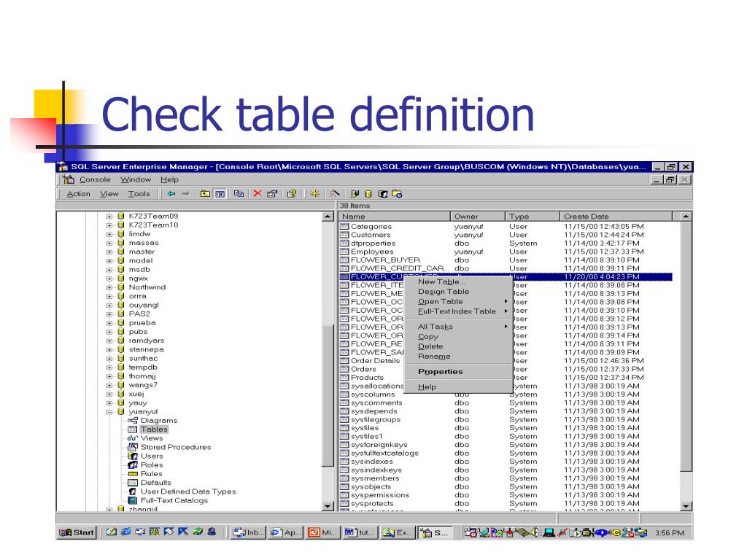Expand the wangs7 database node
The height and width of the screenshot is (560, 747).
(109, 385)
